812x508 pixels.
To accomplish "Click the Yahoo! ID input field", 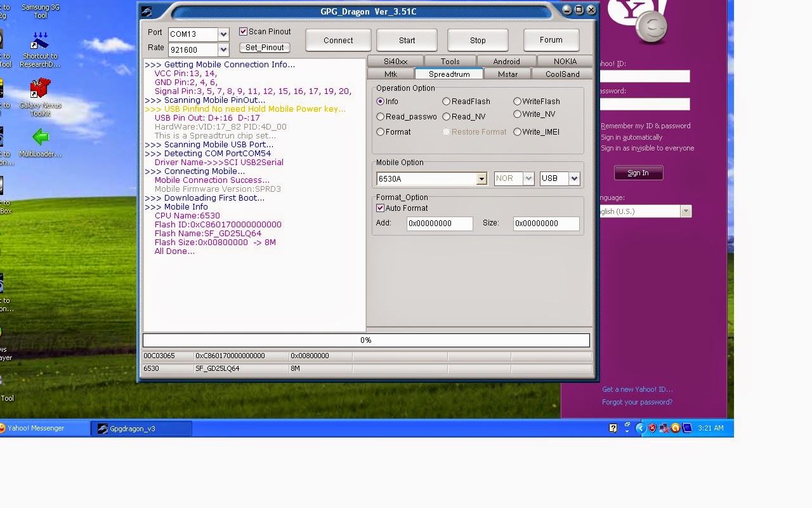I will click(x=644, y=76).
